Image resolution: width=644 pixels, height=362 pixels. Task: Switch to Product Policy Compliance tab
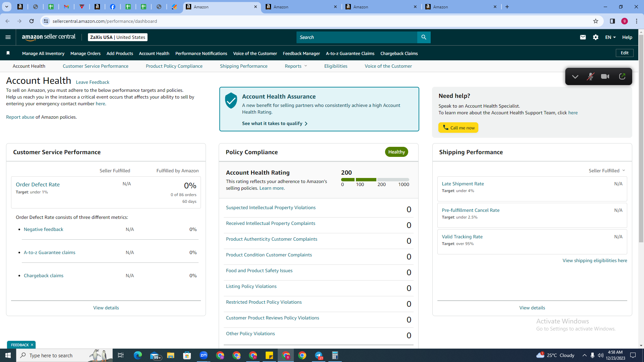click(x=174, y=66)
